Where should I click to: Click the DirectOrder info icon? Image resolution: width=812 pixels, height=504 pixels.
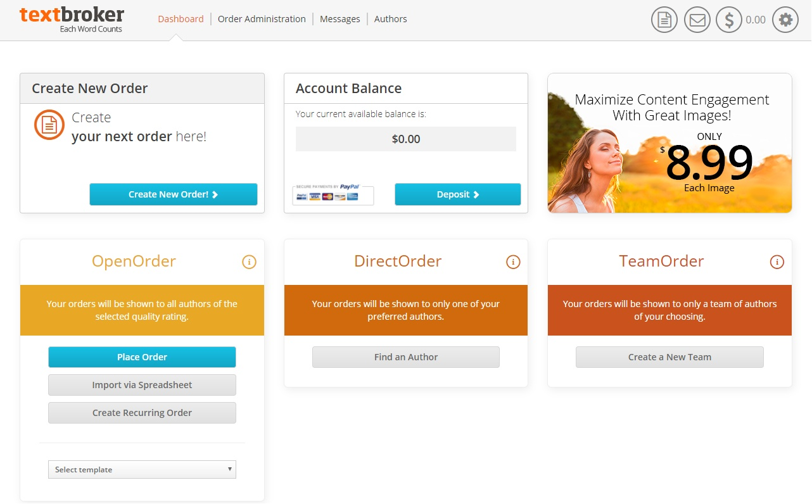click(x=513, y=261)
